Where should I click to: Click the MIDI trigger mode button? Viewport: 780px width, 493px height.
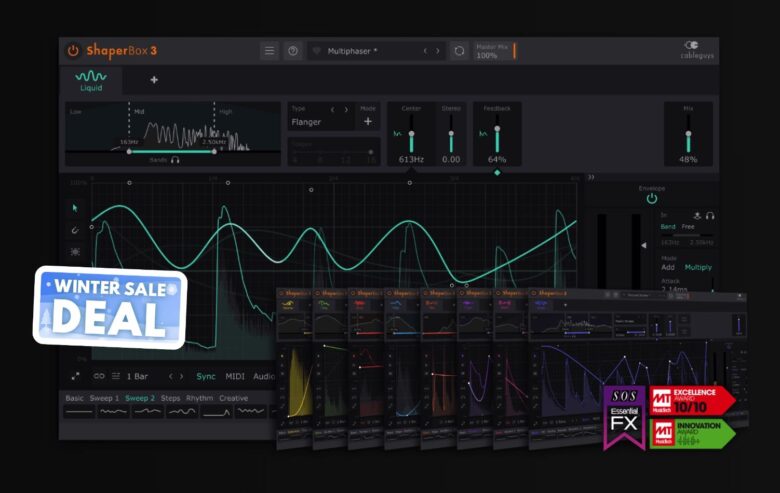pos(235,376)
